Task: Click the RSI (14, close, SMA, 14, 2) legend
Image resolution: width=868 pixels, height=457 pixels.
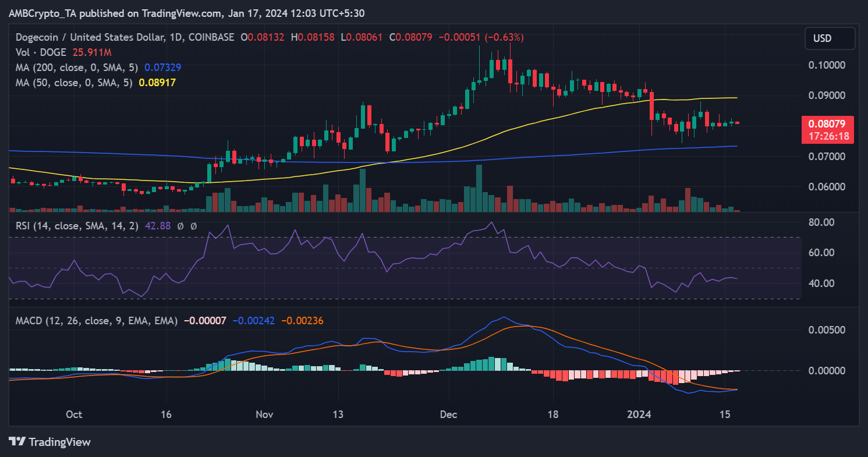Action: [x=77, y=225]
